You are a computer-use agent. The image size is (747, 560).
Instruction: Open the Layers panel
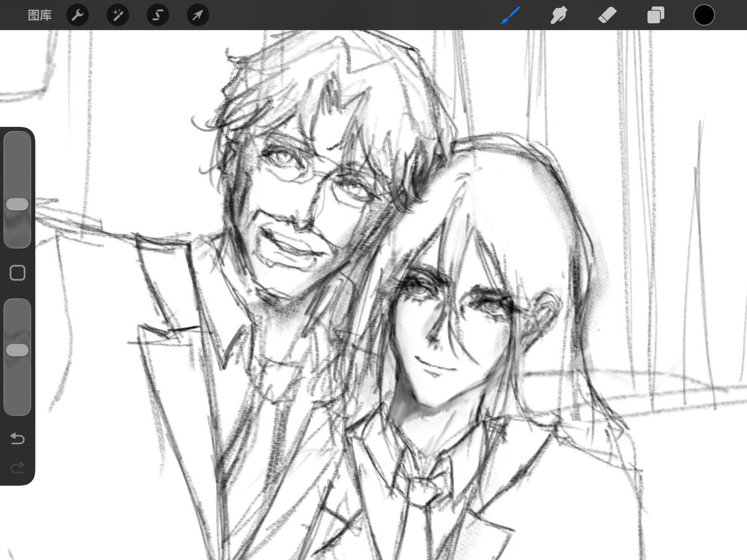point(655,15)
